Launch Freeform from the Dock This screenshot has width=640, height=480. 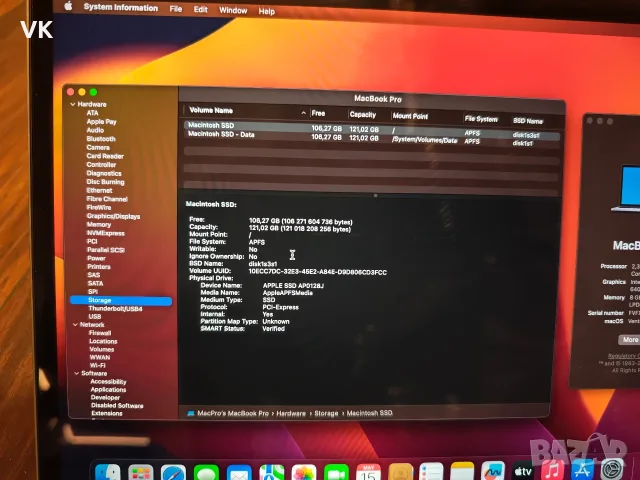click(493, 473)
